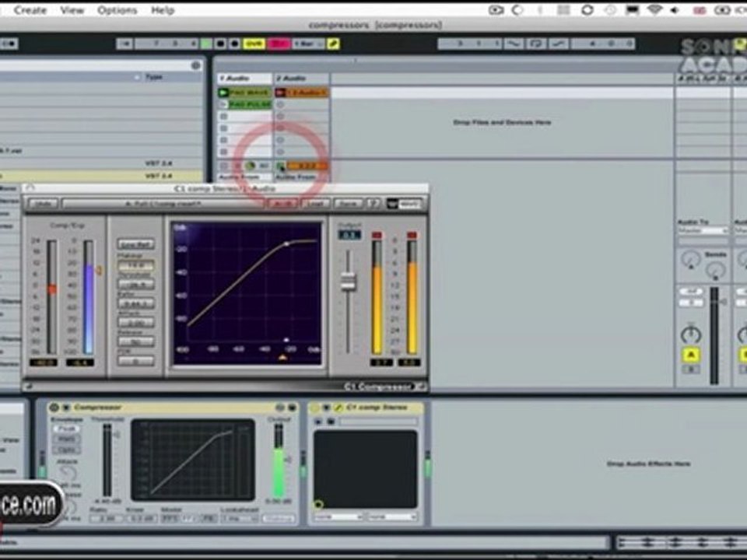The image size is (747, 560).
Task: Toggle the Ableton Compressor device activator
Action: click(54, 408)
